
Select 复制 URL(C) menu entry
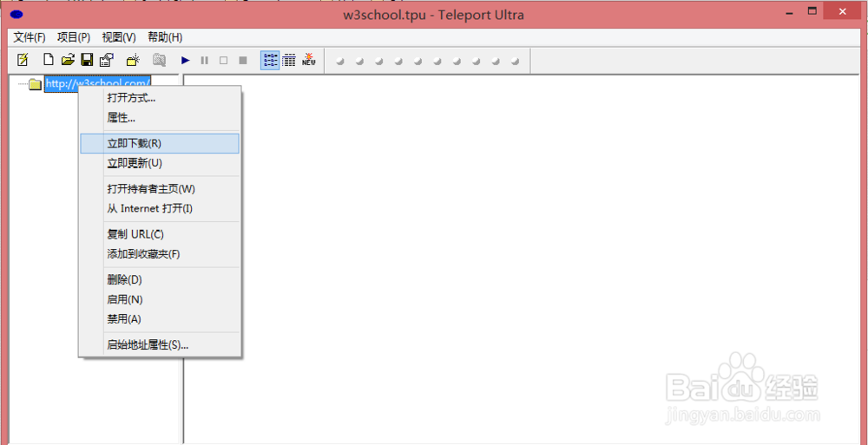pyautogui.click(x=160, y=234)
